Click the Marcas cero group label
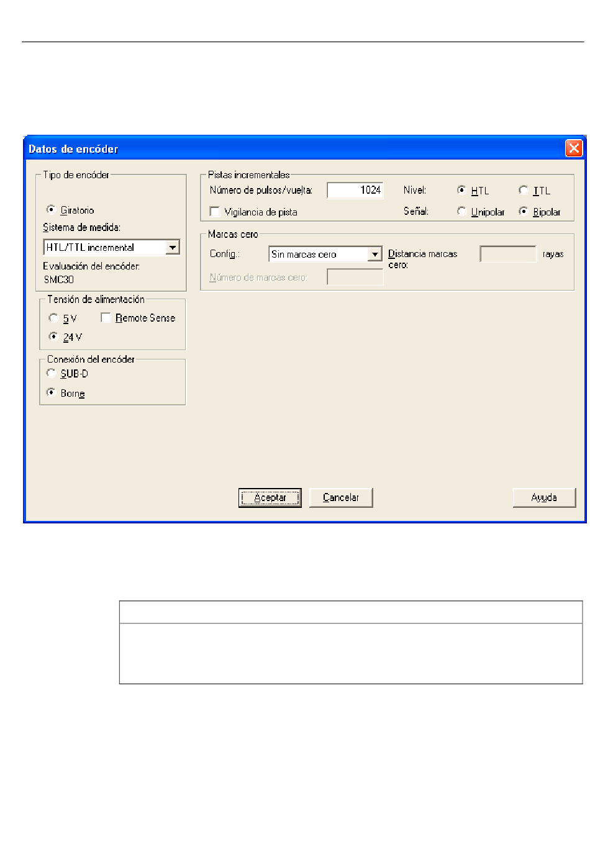The image size is (590, 868). pyautogui.click(x=233, y=234)
